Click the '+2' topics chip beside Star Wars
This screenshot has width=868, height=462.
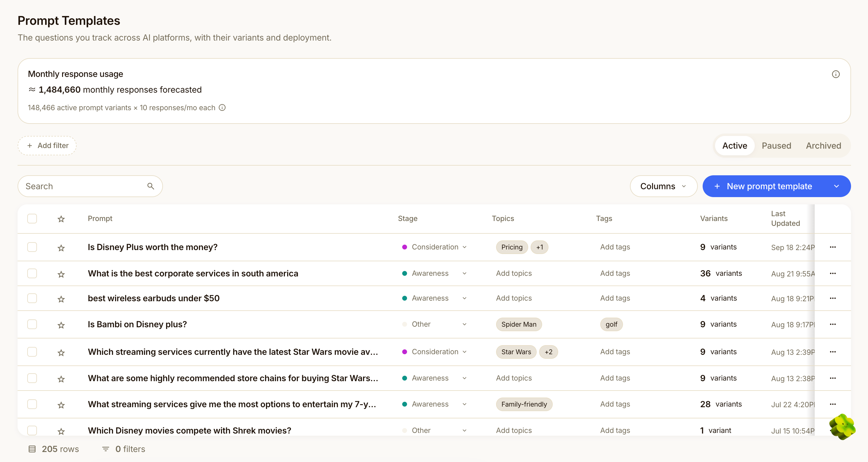tap(548, 352)
